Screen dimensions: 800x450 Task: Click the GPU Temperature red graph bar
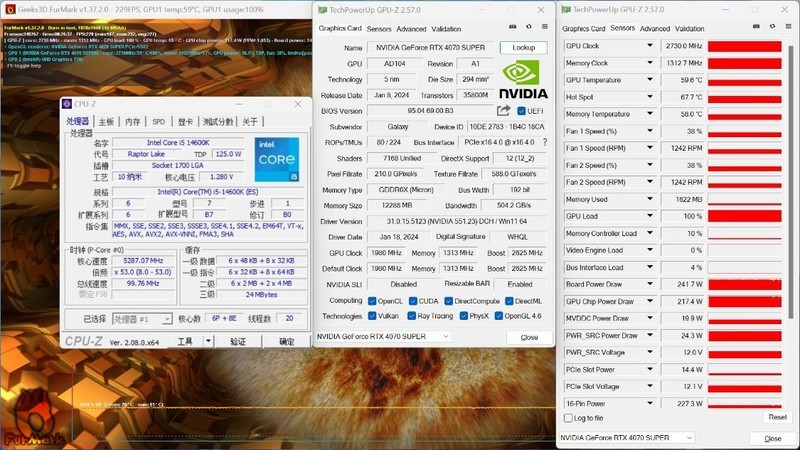(749, 80)
